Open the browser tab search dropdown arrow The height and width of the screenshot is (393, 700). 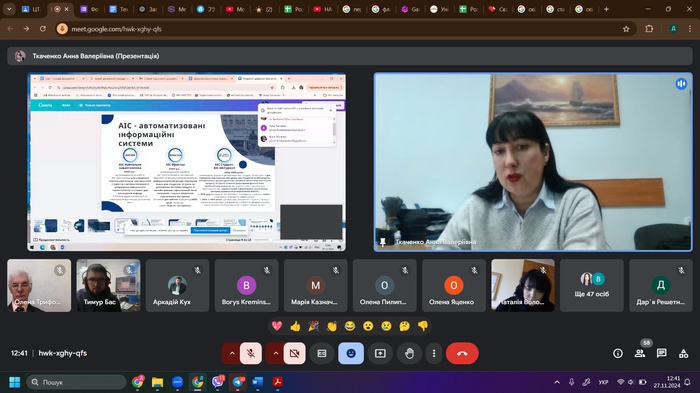click(9, 9)
